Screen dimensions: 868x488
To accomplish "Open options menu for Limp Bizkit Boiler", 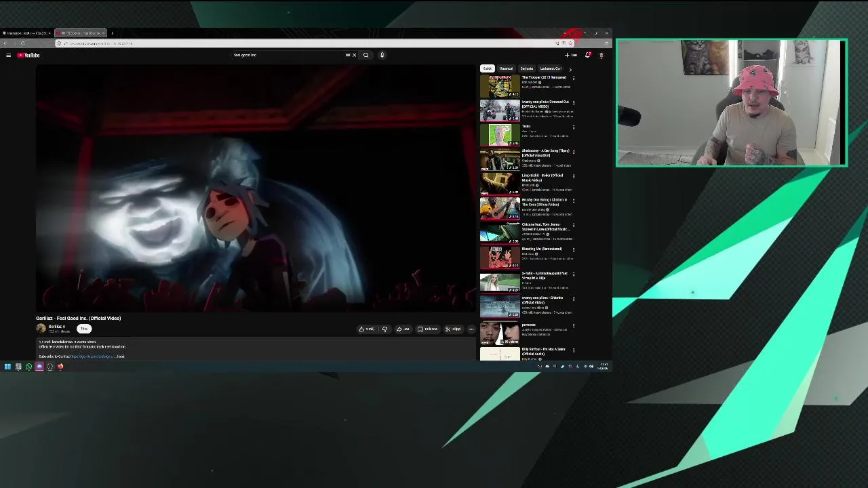I will [x=574, y=176].
